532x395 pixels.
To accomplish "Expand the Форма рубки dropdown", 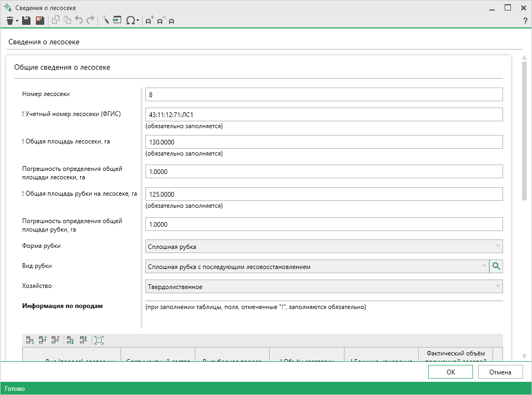I will click(324, 246).
